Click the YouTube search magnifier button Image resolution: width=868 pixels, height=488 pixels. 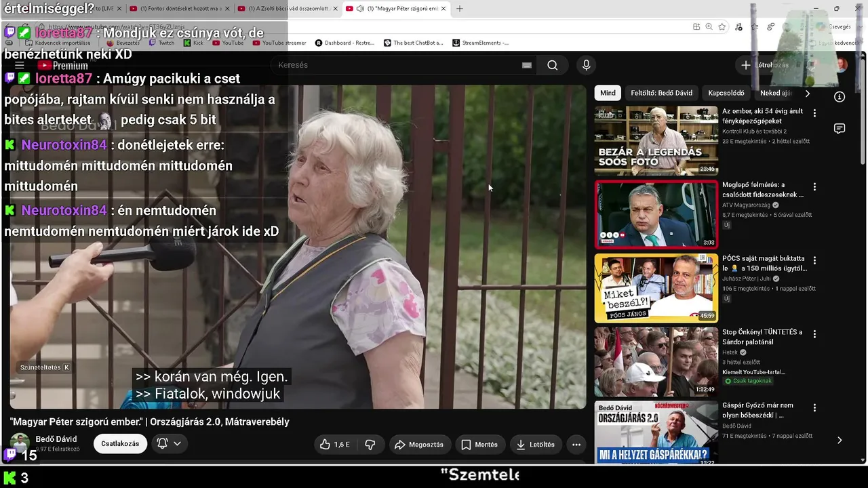point(553,65)
